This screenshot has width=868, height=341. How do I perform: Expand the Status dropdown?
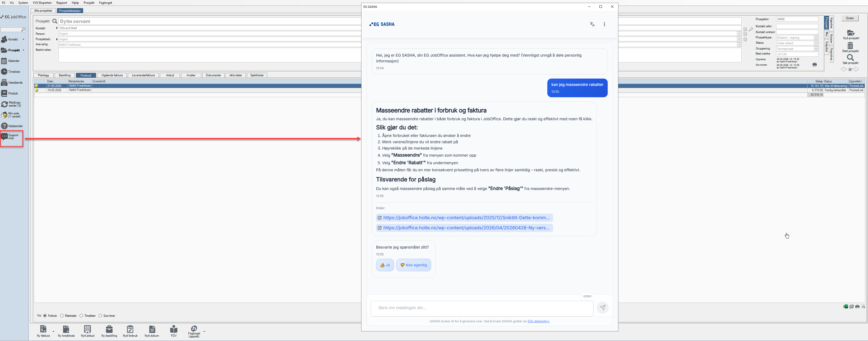(x=816, y=43)
